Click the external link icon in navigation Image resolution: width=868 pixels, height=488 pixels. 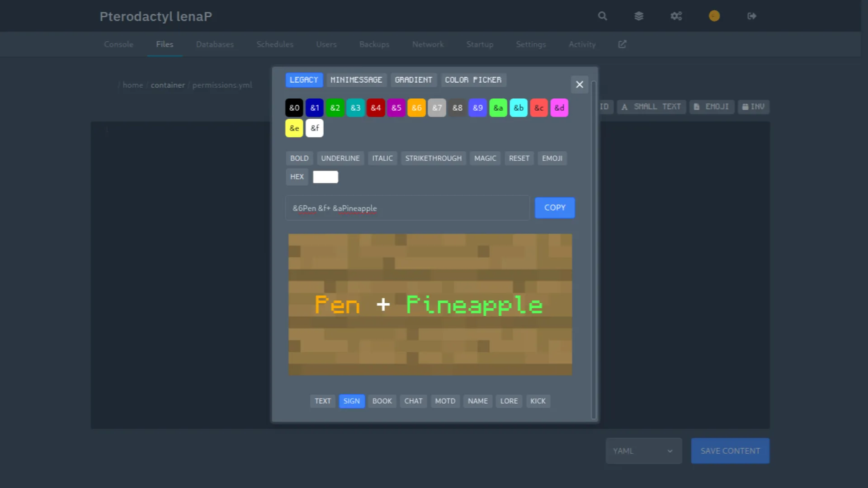tap(623, 44)
